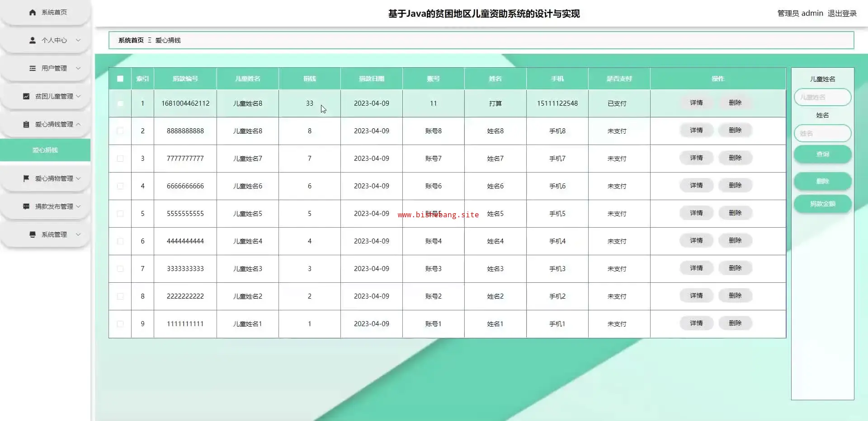The image size is (868, 421).
Task: Click the message icon for 捐款发布管理
Action: tap(26, 206)
